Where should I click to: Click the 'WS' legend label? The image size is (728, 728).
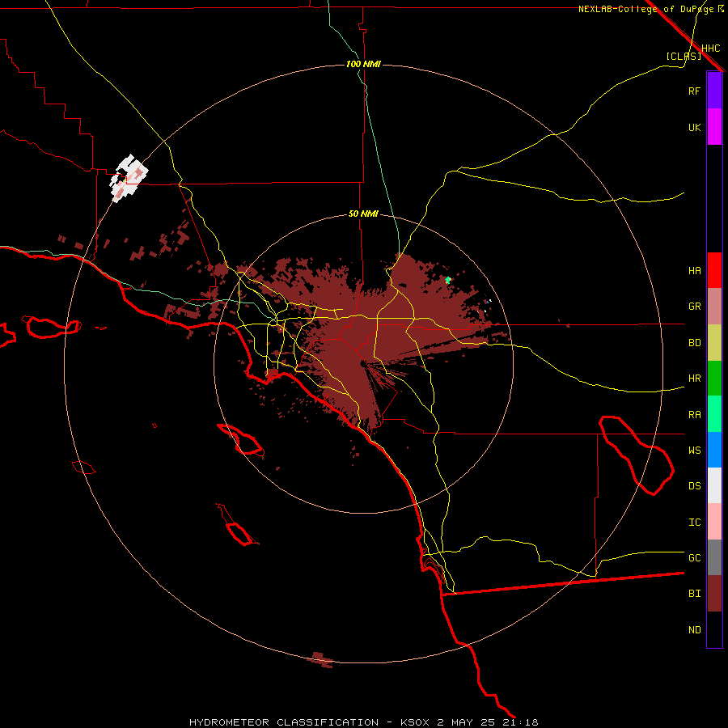tap(694, 451)
